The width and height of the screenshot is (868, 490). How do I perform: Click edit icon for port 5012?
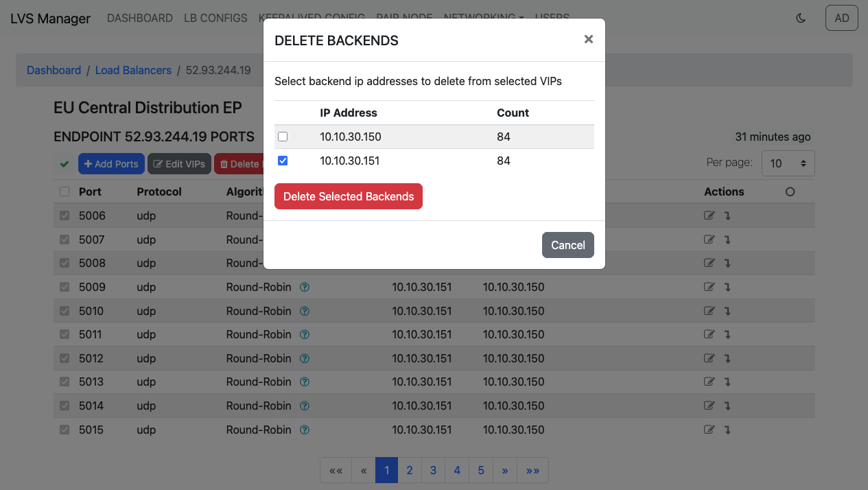click(x=709, y=358)
